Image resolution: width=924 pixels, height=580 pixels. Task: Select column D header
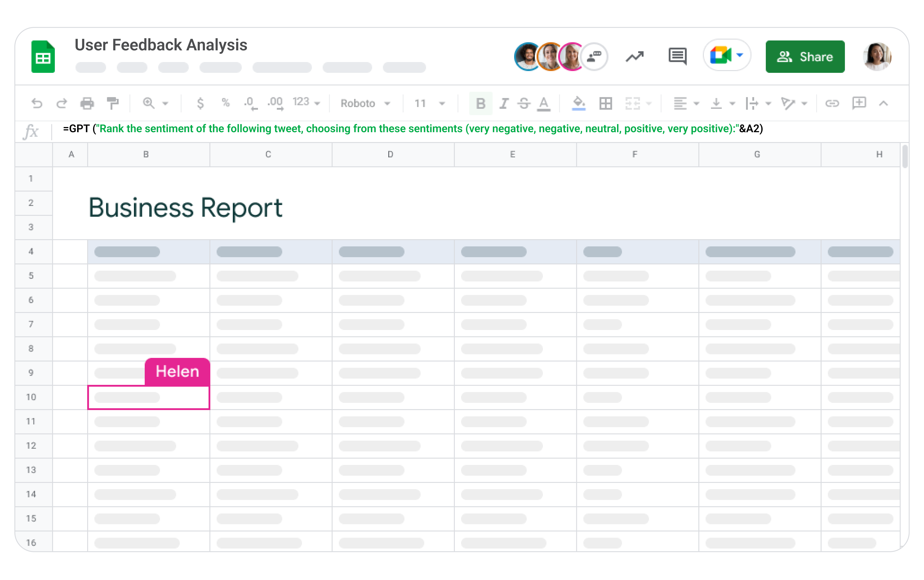click(390, 154)
